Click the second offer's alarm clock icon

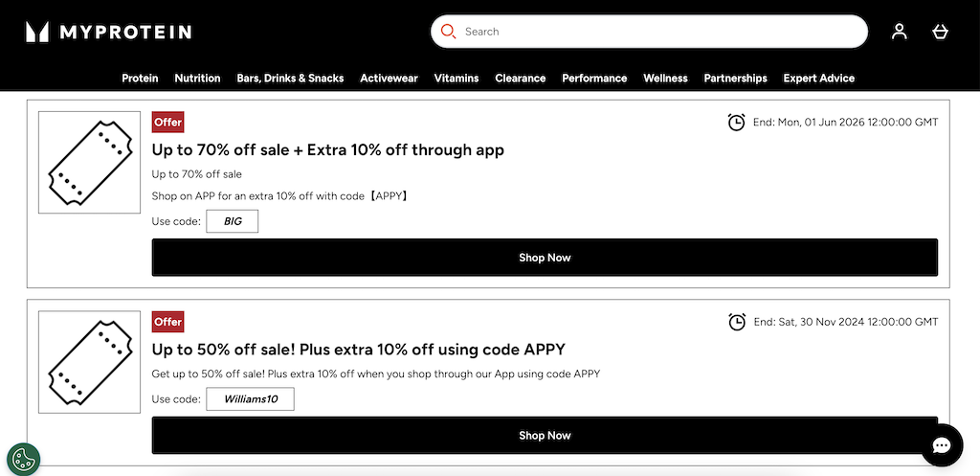pyautogui.click(x=736, y=322)
